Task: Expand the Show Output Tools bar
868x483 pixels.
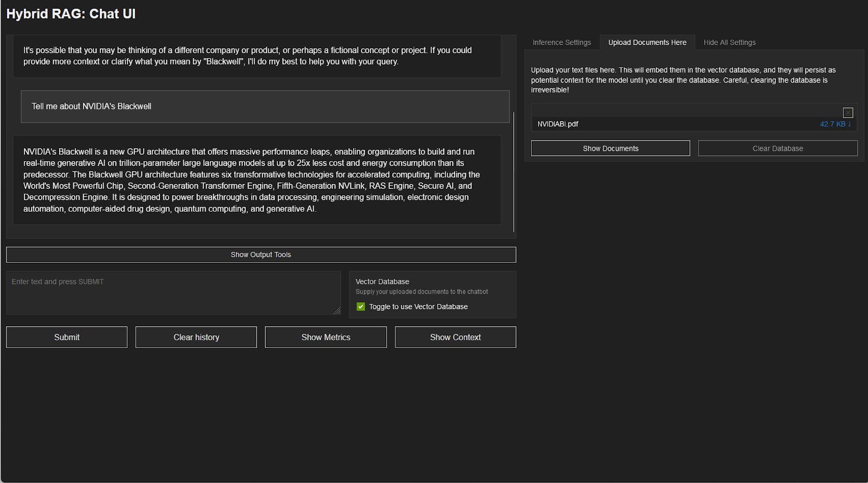Action: 261,255
